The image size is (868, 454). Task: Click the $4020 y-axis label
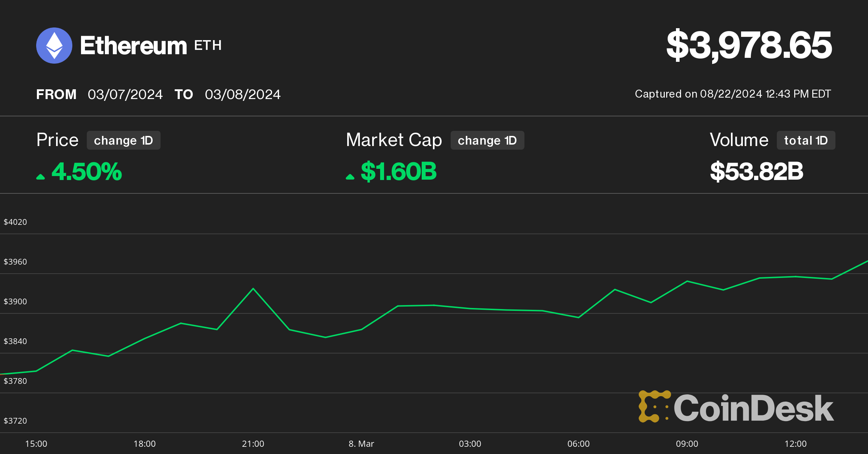click(15, 222)
